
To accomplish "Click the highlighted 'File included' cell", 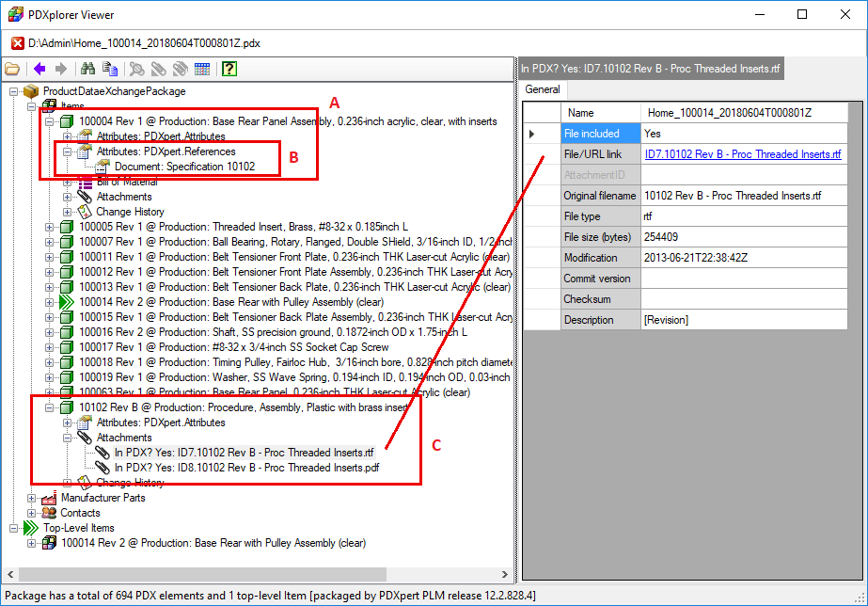I will pos(601,134).
